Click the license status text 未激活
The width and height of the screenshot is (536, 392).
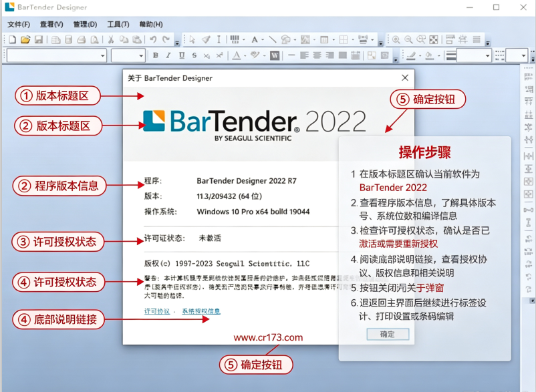(x=210, y=238)
